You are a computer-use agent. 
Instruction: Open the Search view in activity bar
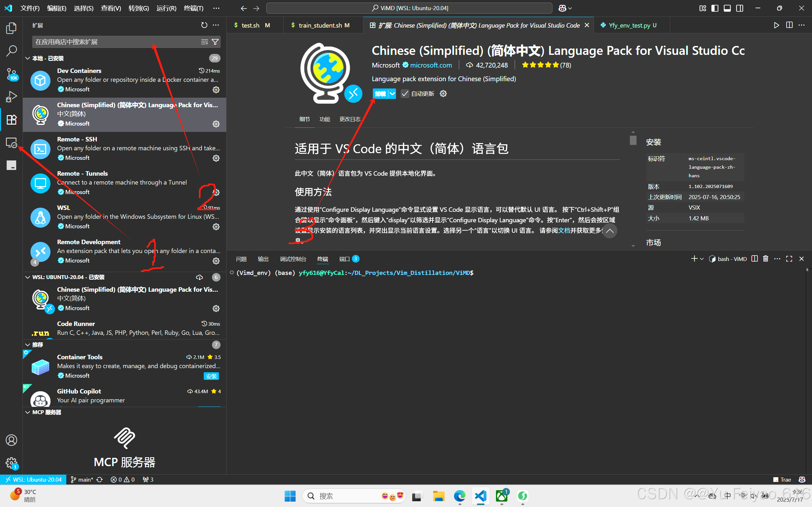[11, 51]
